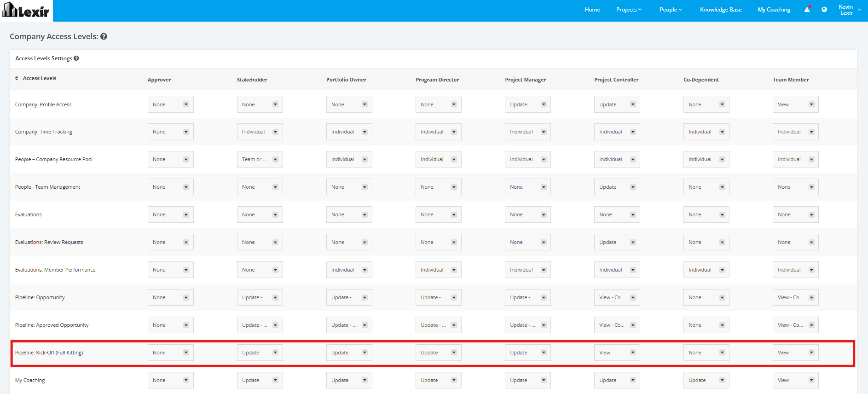Click the Lexir logo
Viewport: 868px width, 394px height.
coord(26,10)
